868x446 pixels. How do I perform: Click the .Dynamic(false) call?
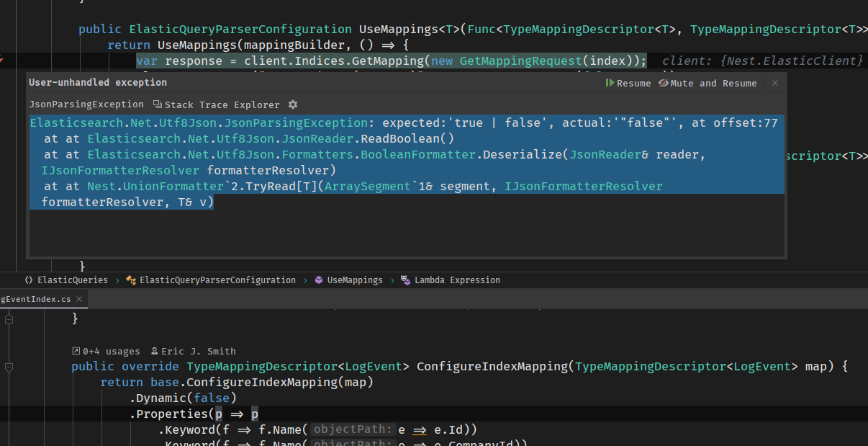pos(183,398)
